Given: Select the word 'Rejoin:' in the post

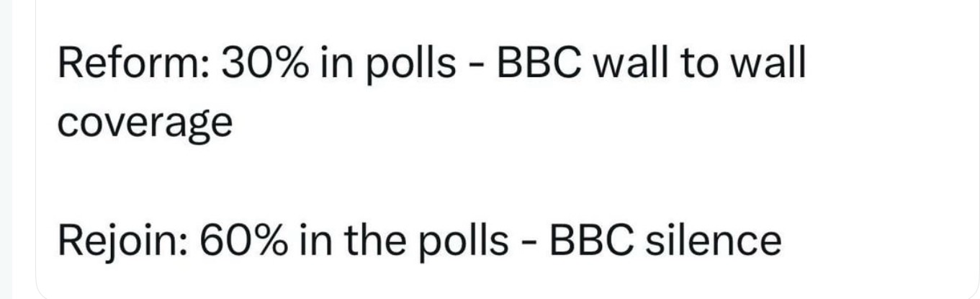Looking at the screenshot, I should click(x=122, y=241).
